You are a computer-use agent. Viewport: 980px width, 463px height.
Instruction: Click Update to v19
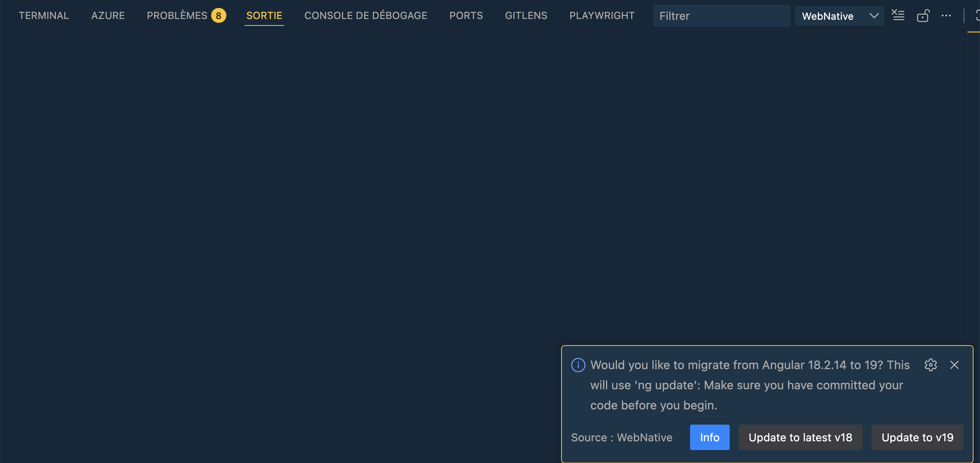pyautogui.click(x=917, y=437)
